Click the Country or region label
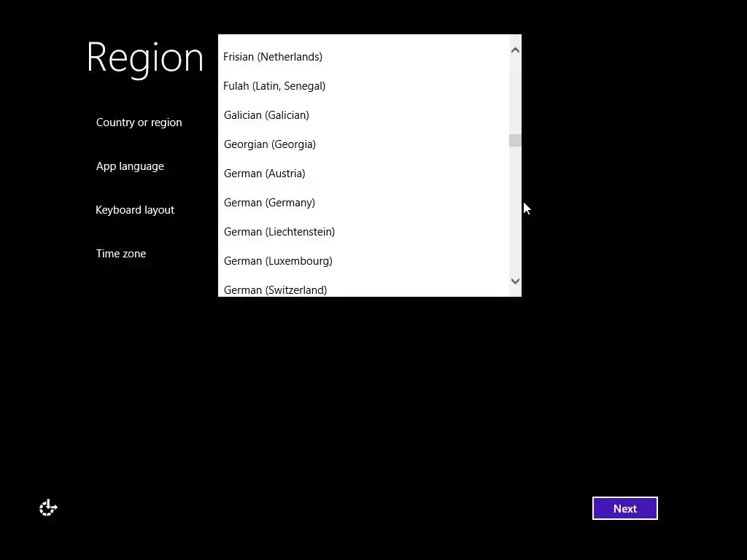 click(x=139, y=122)
